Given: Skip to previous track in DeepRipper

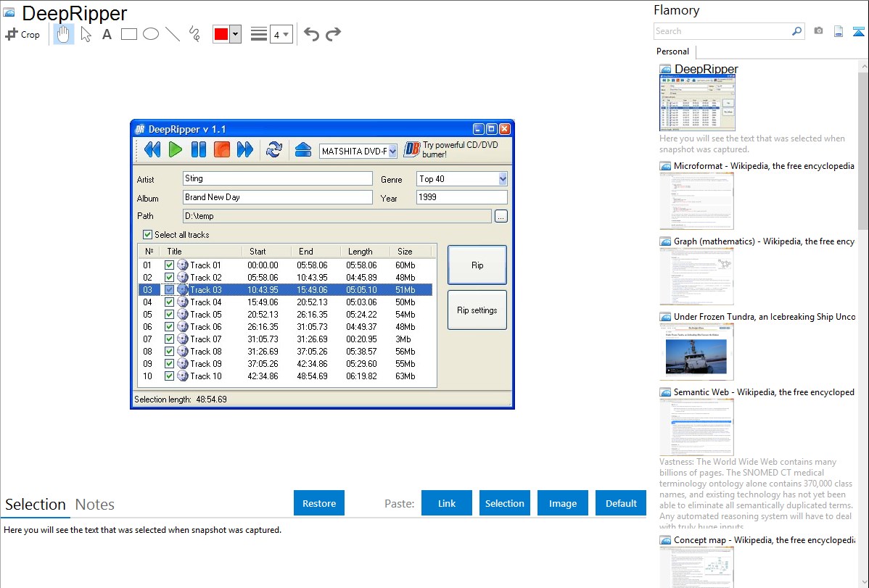Looking at the screenshot, I should click(152, 149).
